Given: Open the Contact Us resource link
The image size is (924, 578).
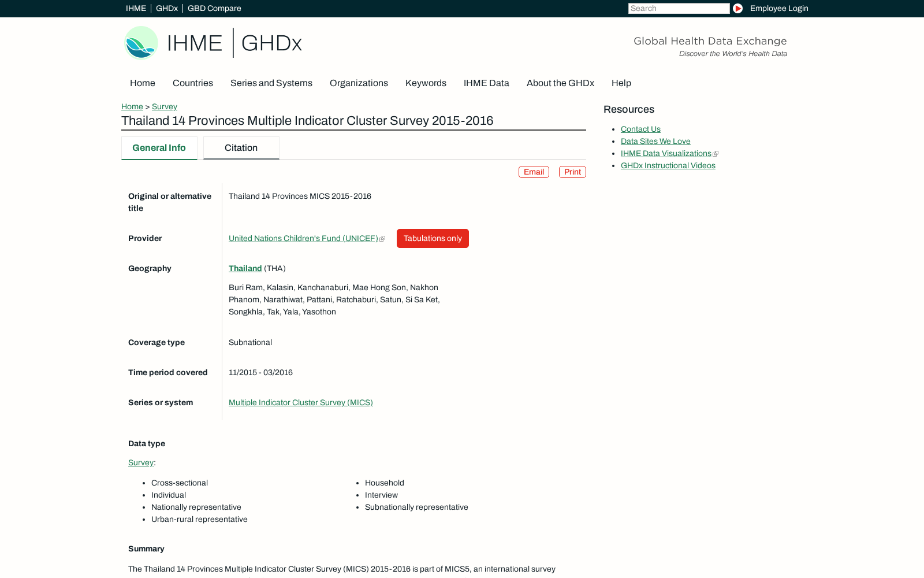Looking at the screenshot, I should (x=640, y=129).
